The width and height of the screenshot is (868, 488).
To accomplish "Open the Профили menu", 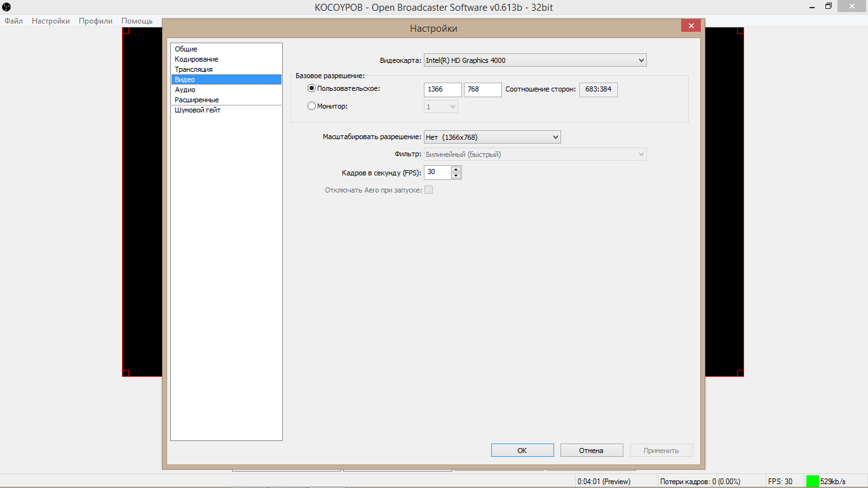I will pos(95,21).
